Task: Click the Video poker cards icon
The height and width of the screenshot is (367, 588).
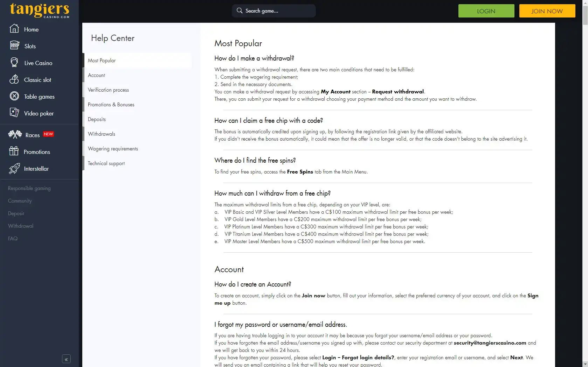Action: click(x=14, y=113)
